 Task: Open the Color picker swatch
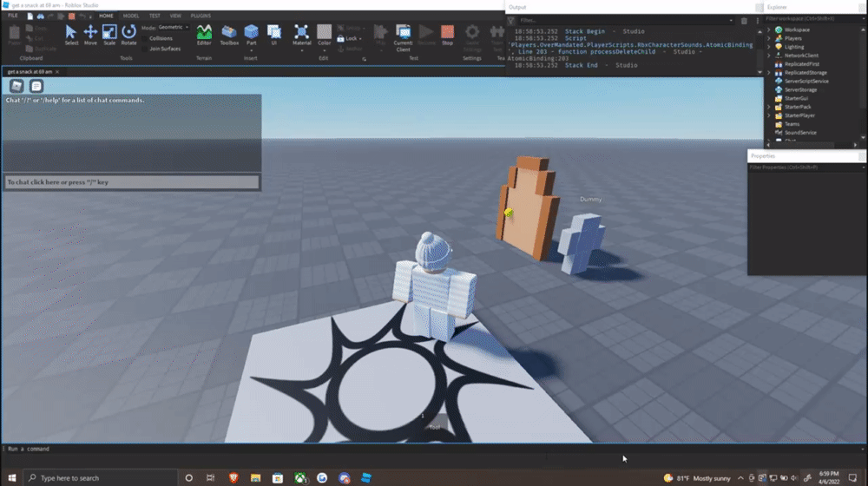324,32
